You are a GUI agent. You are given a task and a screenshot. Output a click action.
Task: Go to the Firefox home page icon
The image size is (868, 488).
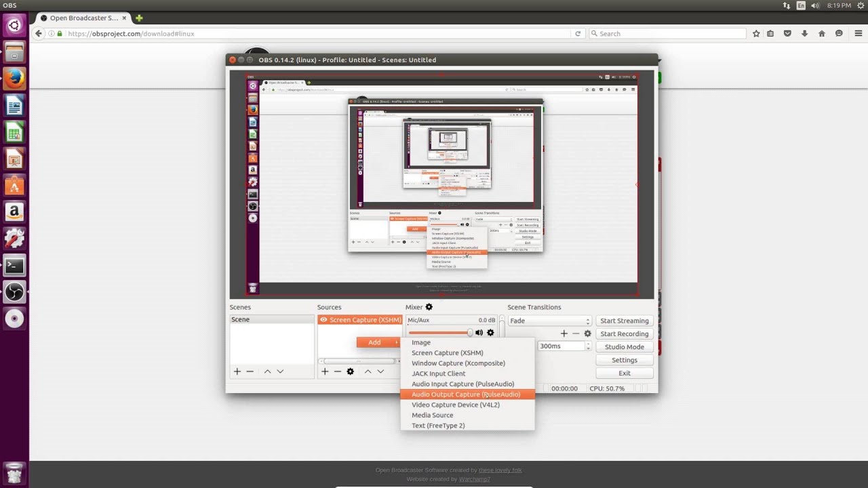click(822, 33)
